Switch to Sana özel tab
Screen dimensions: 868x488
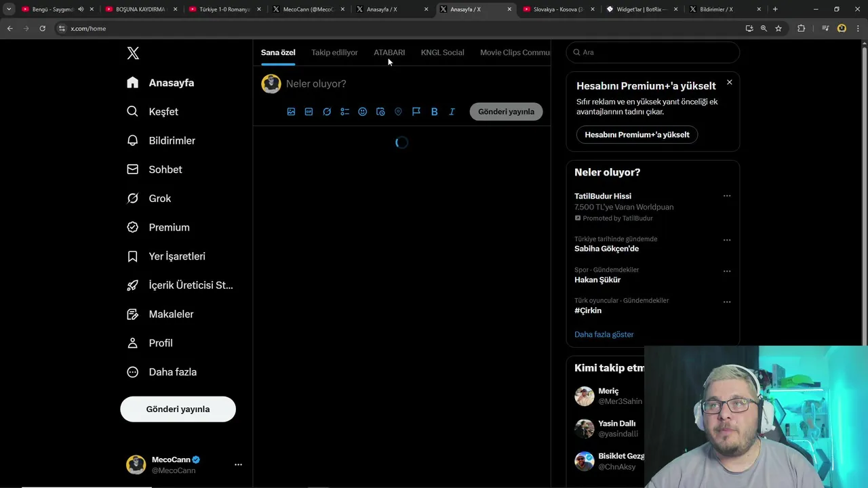pos(278,52)
